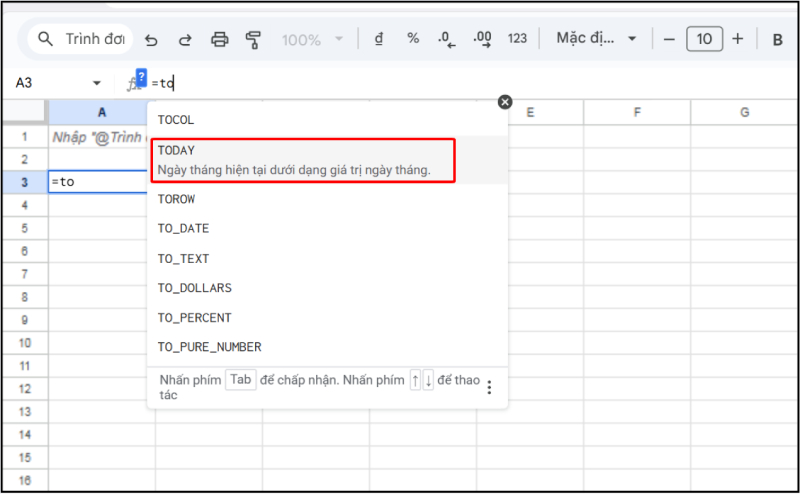Click the Undo arrow icon

(x=151, y=40)
